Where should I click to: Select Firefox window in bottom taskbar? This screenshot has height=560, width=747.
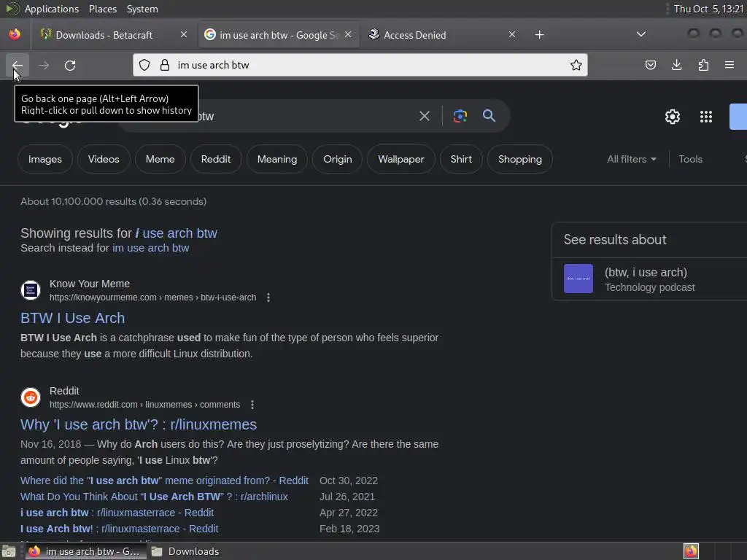pyautogui.click(x=85, y=551)
